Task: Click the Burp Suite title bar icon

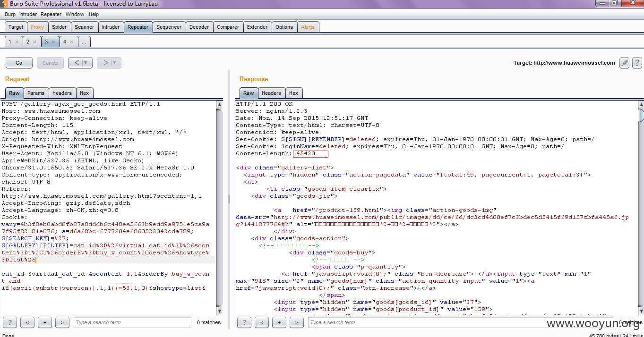Action: click(x=5, y=4)
